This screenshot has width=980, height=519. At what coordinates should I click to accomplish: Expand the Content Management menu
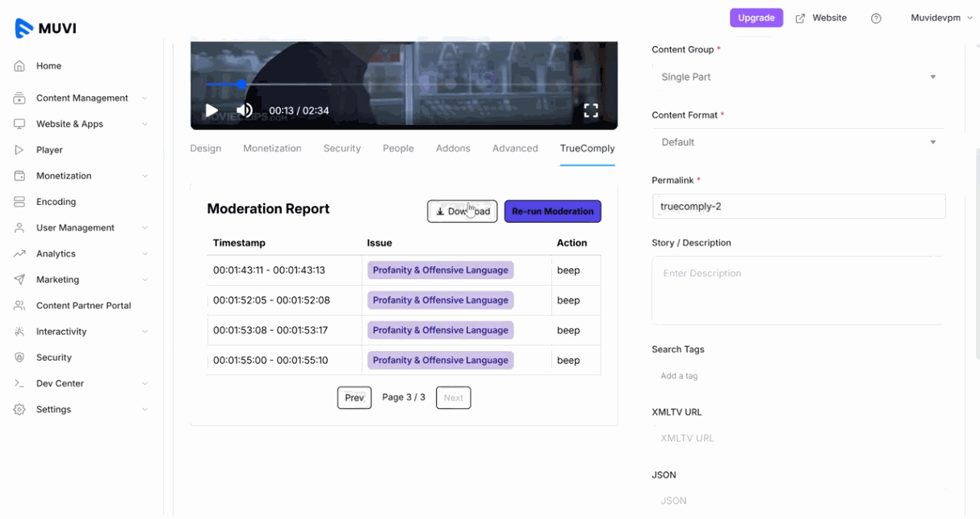click(x=82, y=98)
